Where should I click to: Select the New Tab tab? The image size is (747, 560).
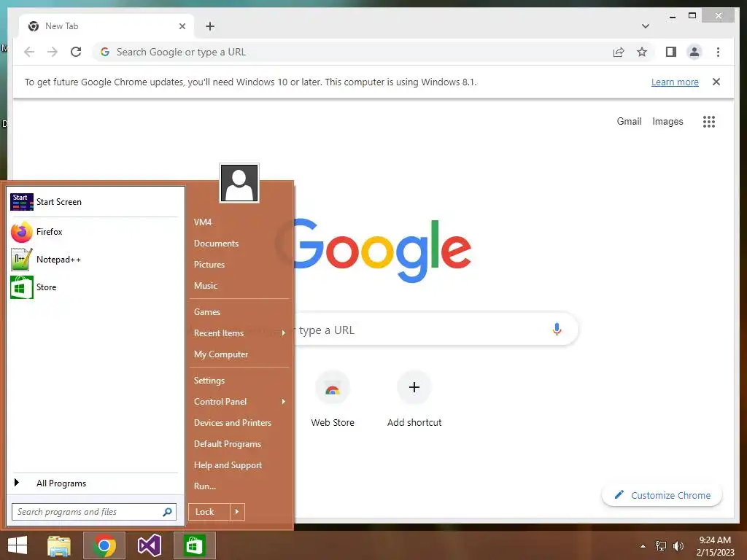(x=107, y=26)
